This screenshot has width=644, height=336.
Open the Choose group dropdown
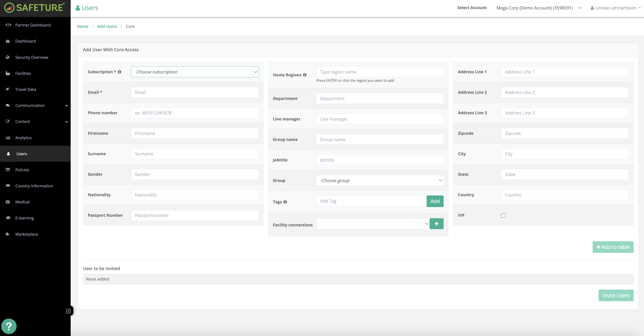coord(380,181)
